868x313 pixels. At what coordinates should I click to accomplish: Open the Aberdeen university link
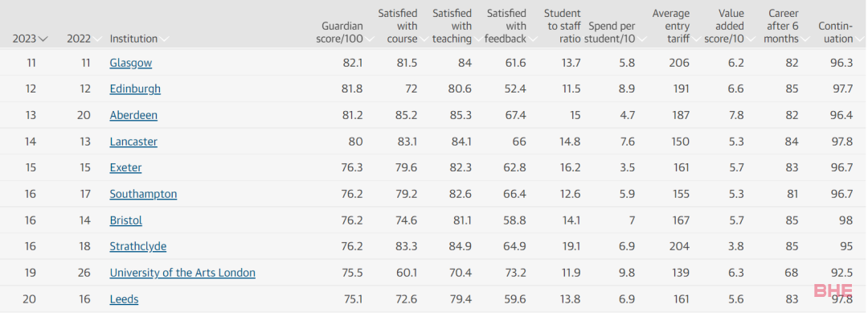point(133,115)
